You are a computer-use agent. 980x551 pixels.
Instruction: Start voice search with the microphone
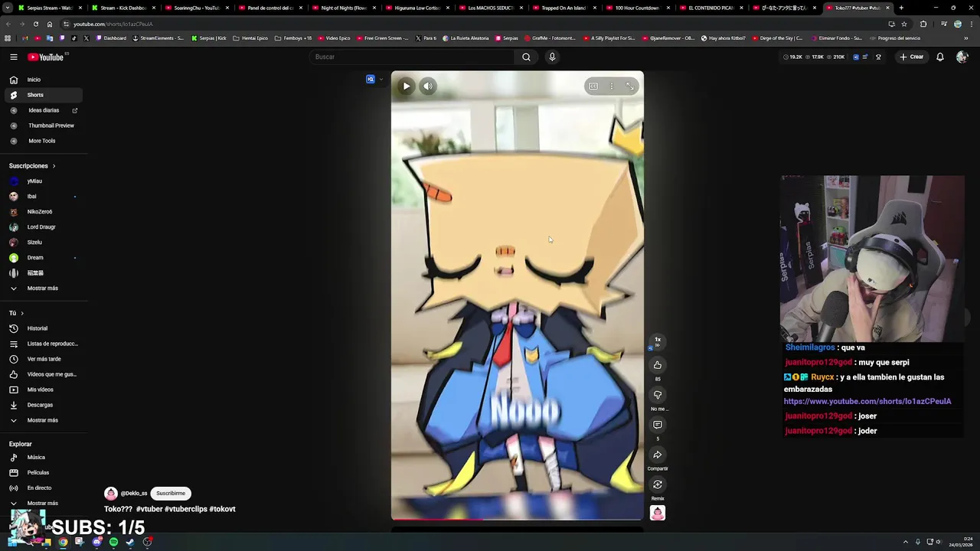tap(552, 57)
